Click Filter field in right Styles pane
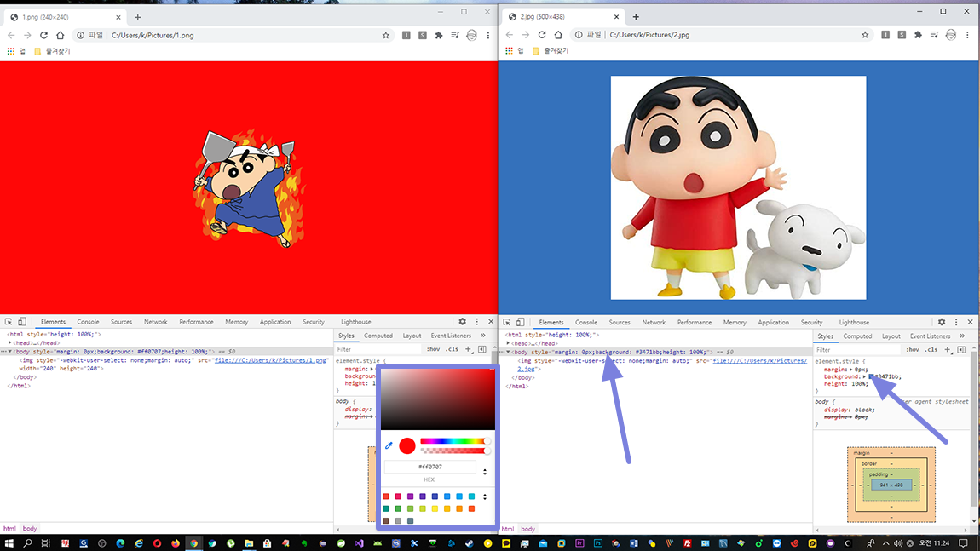This screenshot has width=980, height=551. [x=856, y=350]
